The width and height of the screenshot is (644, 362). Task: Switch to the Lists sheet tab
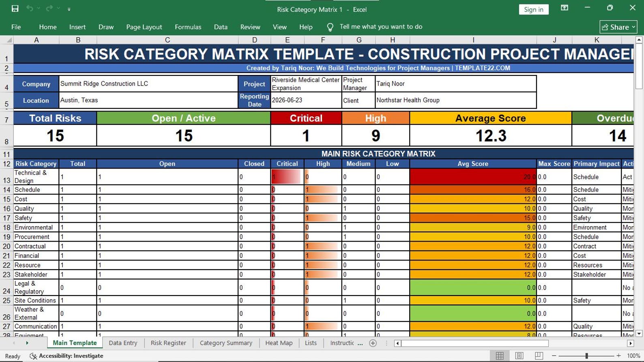311,343
